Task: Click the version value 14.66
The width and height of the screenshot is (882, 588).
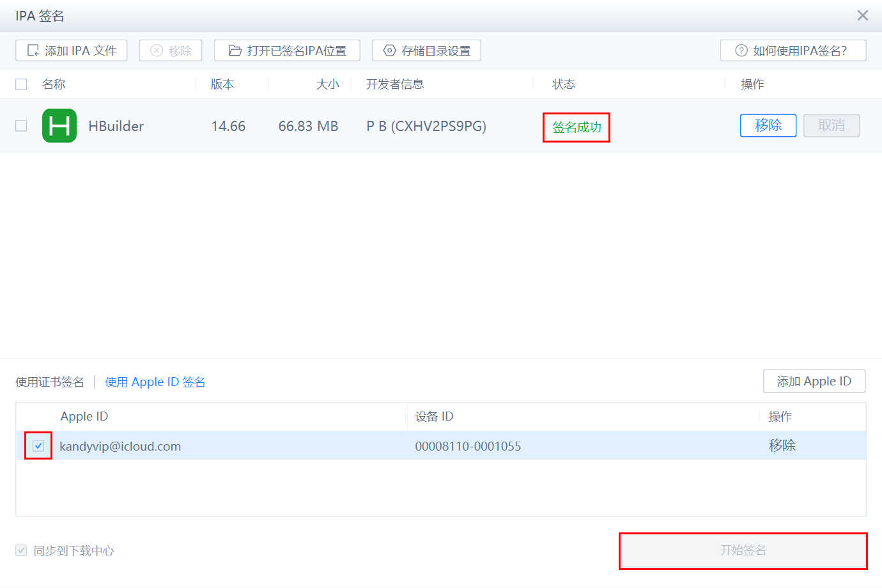Action: coord(228,126)
